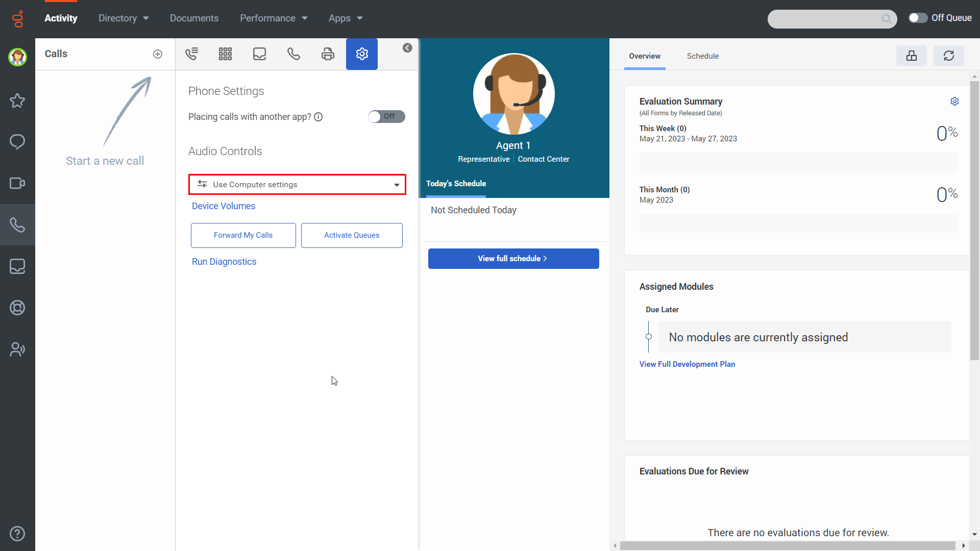Click the top search input field

pyautogui.click(x=824, y=19)
